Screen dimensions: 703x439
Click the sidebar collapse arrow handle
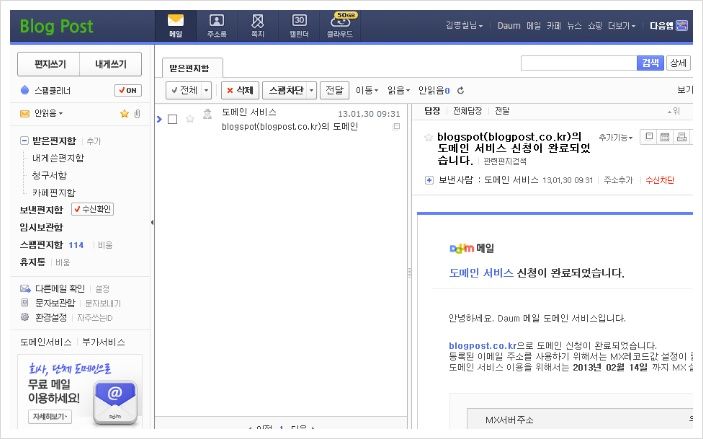(152, 222)
